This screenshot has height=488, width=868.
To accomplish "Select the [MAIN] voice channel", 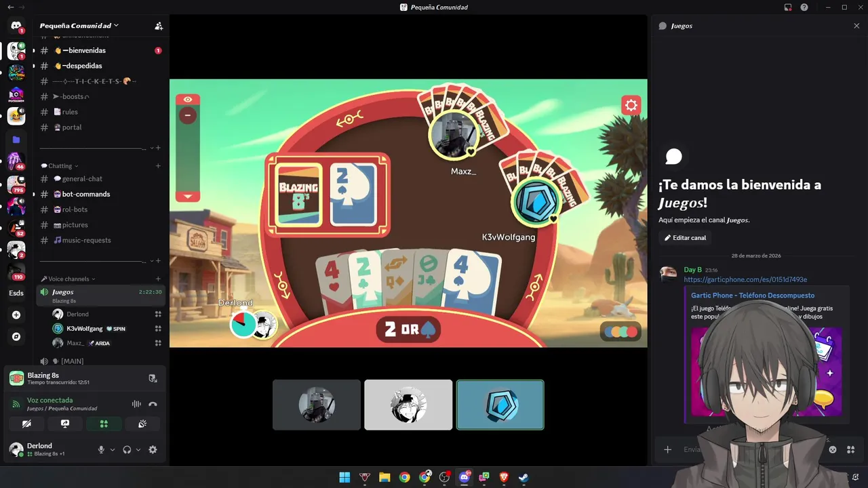I will pos(100,361).
